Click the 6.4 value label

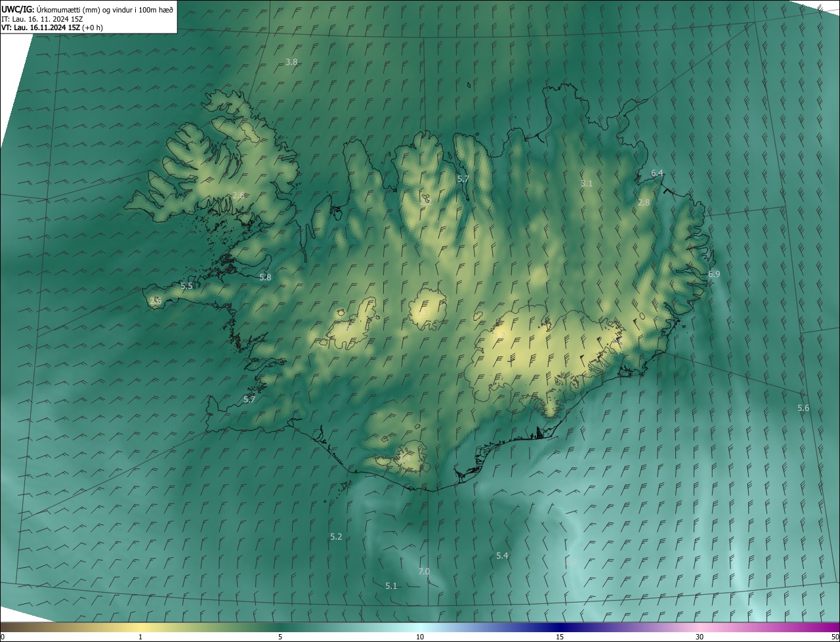[657, 173]
